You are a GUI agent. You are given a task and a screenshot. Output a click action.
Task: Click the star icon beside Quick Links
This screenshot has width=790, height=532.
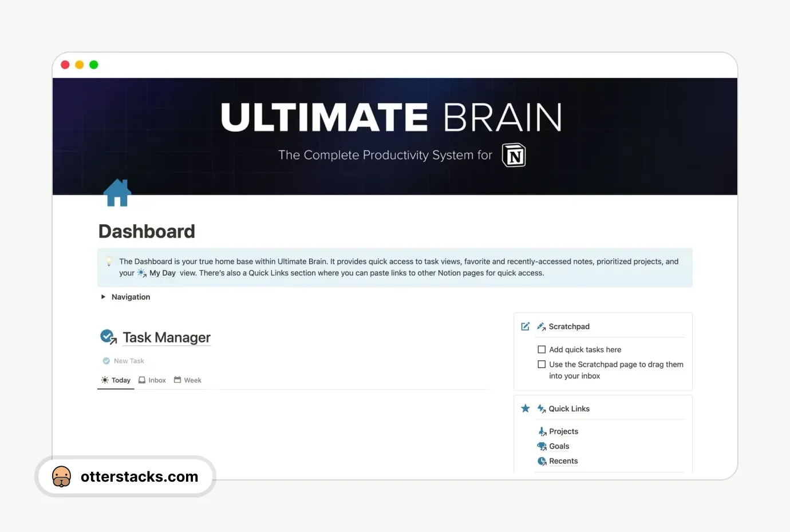[526, 408]
